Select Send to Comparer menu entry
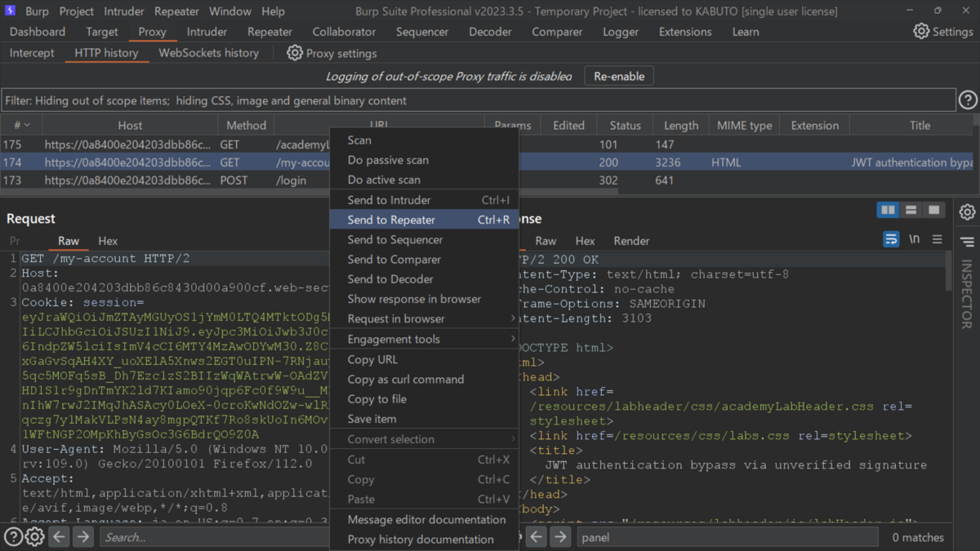 (x=424, y=260)
